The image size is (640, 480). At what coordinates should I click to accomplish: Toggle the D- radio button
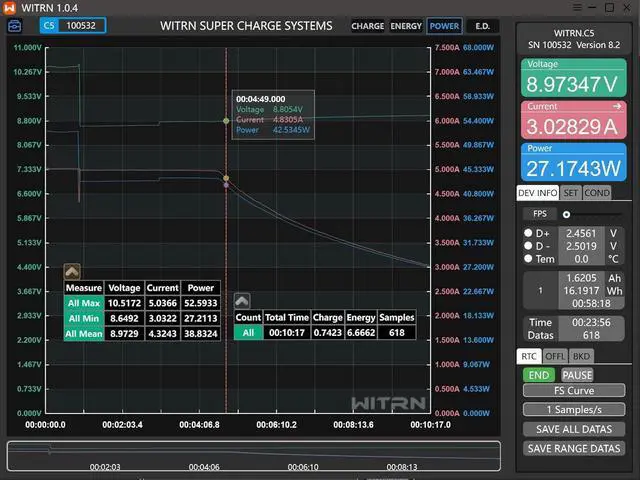pyautogui.click(x=528, y=246)
